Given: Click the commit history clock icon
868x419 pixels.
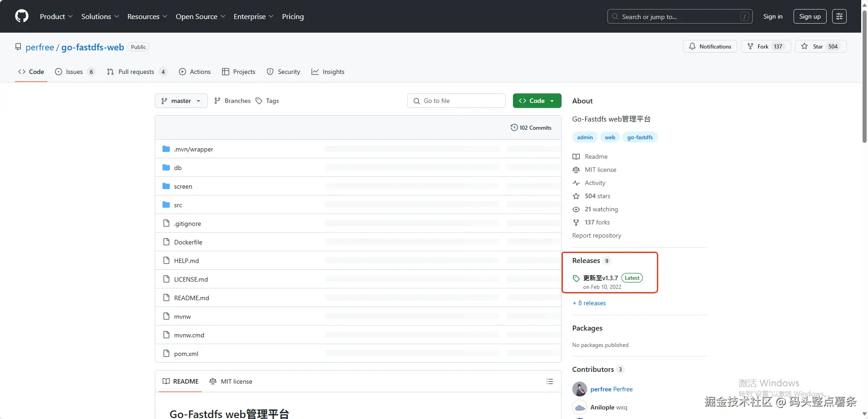Looking at the screenshot, I should coord(514,127).
